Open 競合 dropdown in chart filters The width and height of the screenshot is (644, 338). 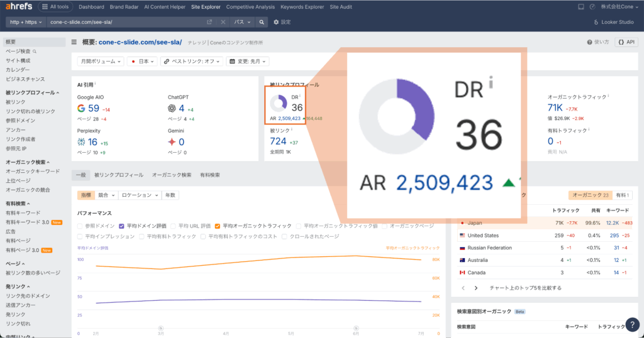coord(106,195)
